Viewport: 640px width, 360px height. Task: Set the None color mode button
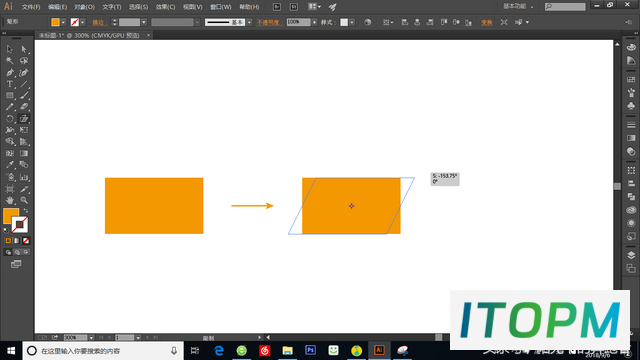click(26, 241)
